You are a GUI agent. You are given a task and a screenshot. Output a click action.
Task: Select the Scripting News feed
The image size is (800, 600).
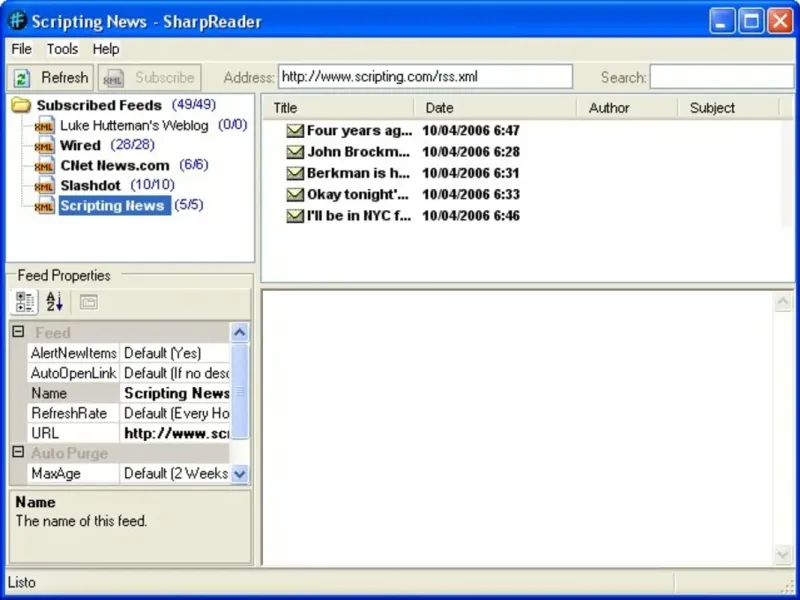[115, 206]
